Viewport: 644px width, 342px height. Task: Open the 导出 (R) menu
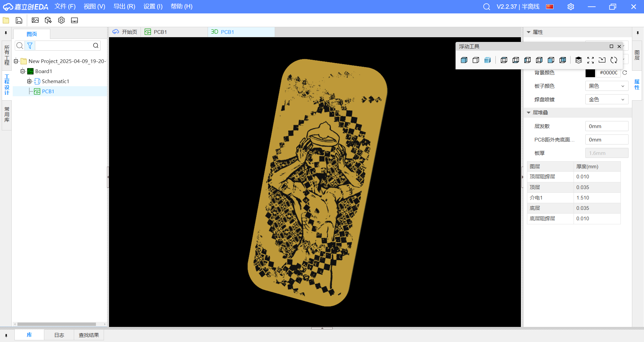[x=124, y=7]
